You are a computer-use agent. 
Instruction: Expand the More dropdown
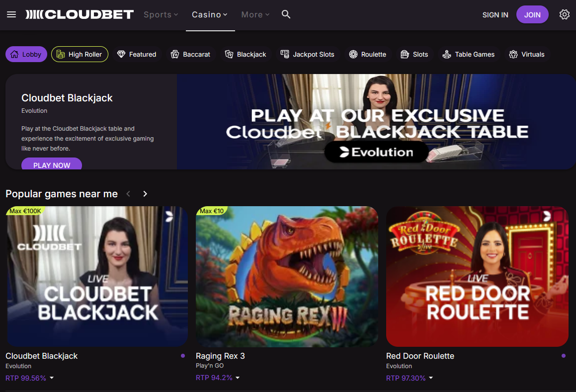[x=255, y=15]
